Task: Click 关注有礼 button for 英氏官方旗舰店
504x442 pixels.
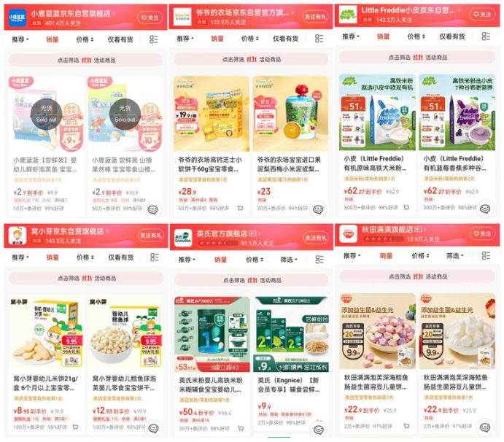Action: [316, 238]
